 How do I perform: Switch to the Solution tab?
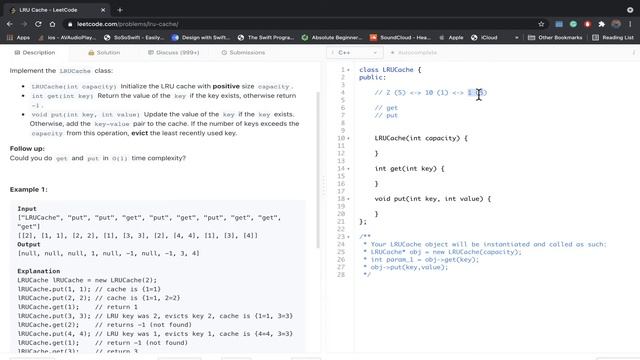point(104,53)
